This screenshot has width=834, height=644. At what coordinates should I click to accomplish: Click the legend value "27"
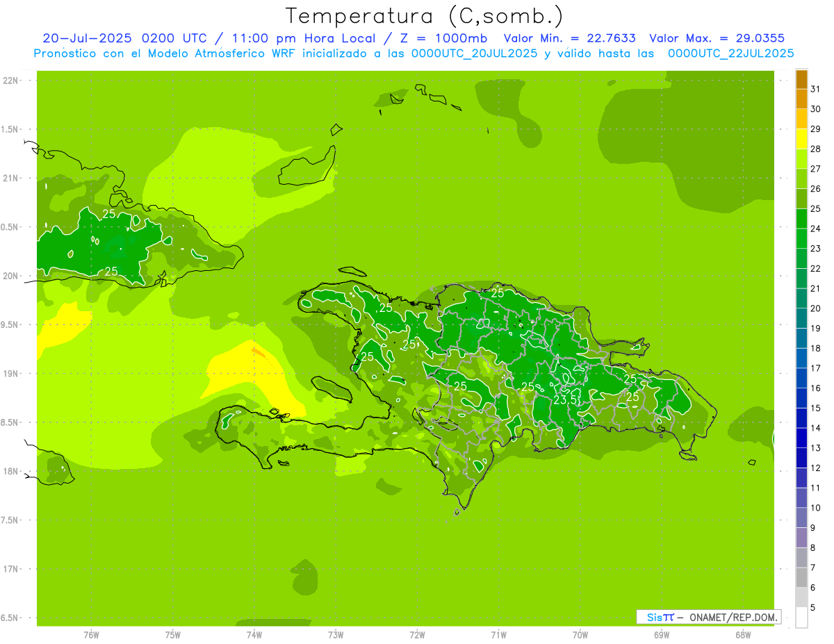click(815, 169)
